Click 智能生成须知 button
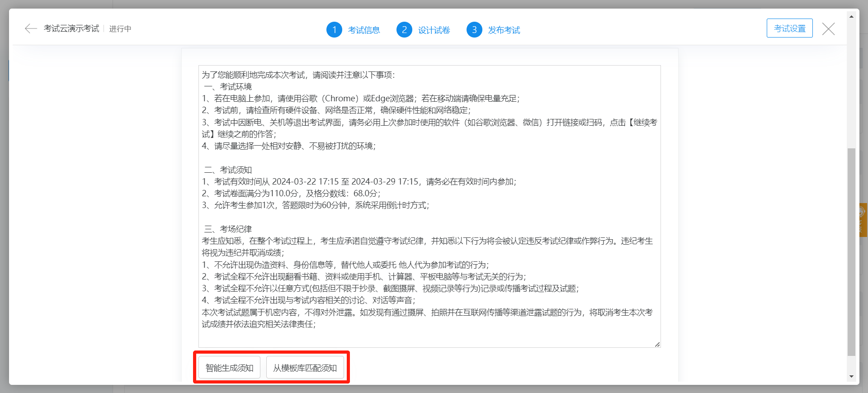 coord(229,368)
